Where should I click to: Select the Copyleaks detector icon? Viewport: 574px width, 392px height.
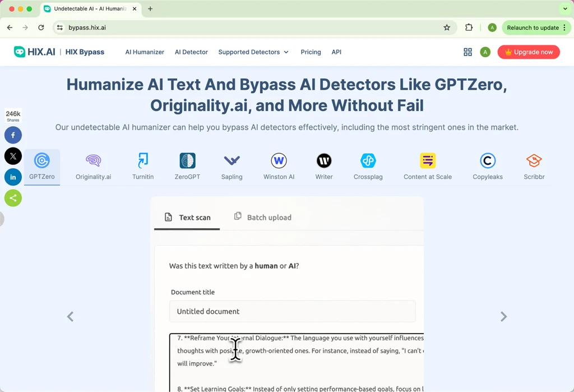[x=487, y=161]
